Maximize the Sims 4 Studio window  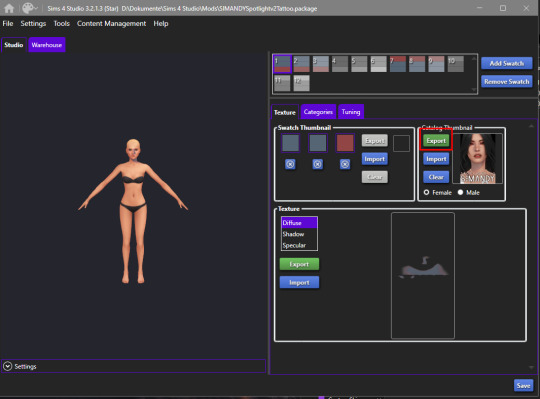503,8
